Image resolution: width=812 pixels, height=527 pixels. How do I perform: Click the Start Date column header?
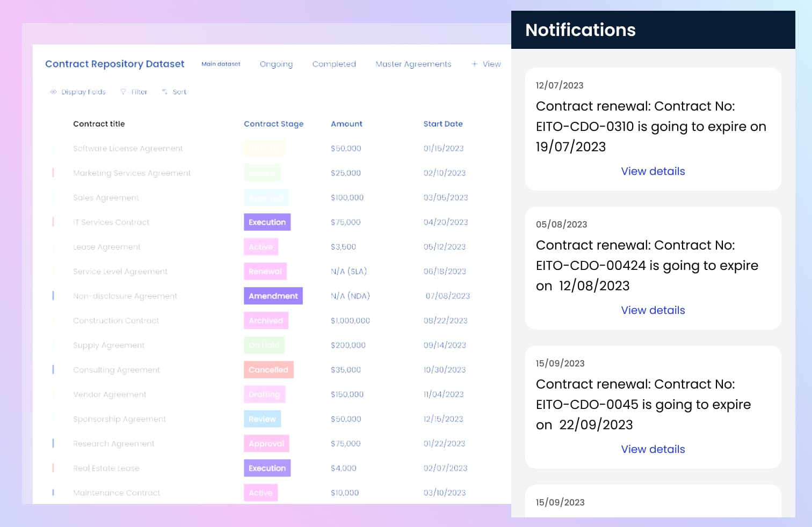(x=443, y=124)
